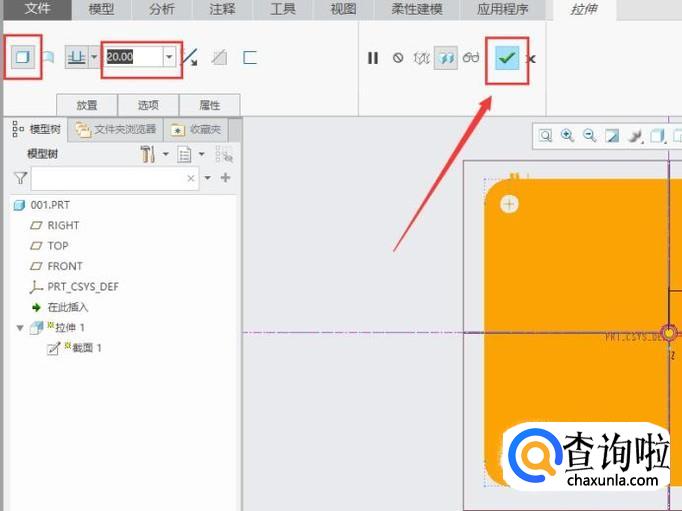Viewport: 682px width, 511px height.
Task: Expand the tree show dropdown arrow
Action: pos(201,154)
